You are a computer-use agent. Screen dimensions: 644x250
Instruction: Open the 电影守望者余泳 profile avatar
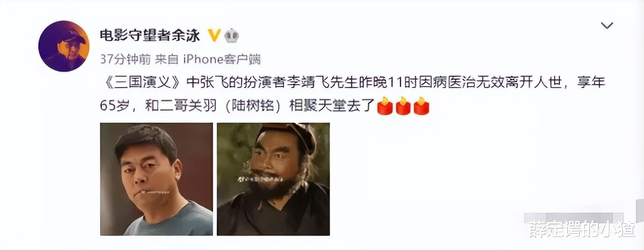64,46
